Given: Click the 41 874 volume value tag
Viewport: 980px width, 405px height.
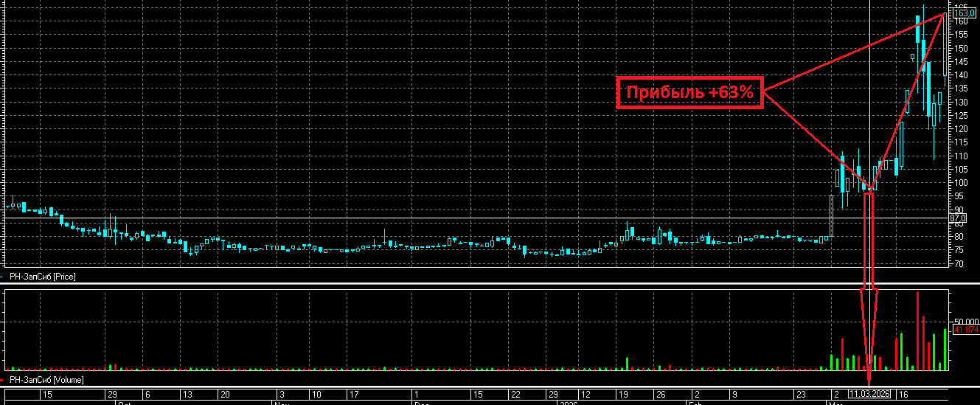Looking at the screenshot, I should pos(966,330).
